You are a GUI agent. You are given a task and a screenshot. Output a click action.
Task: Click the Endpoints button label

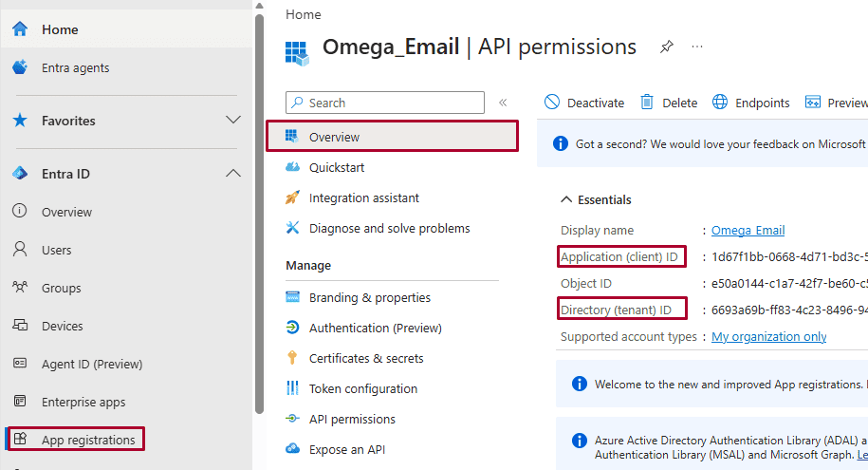763,103
